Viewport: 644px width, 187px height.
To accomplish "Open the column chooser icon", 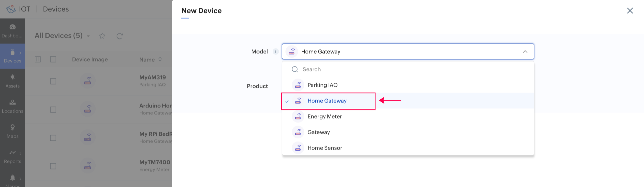I will click(38, 59).
